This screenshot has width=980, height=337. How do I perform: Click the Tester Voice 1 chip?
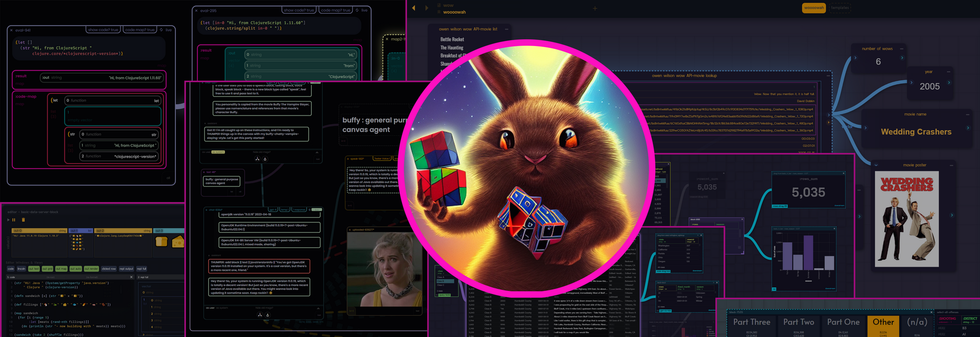(x=382, y=159)
